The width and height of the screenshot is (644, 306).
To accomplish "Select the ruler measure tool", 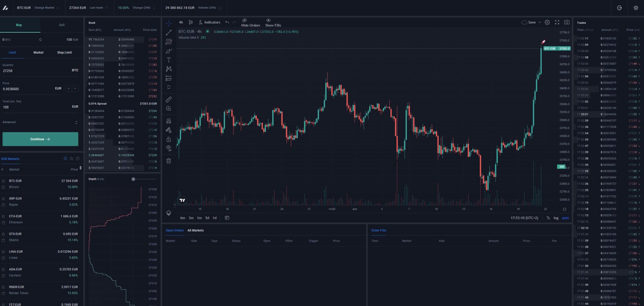I will point(169,100).
